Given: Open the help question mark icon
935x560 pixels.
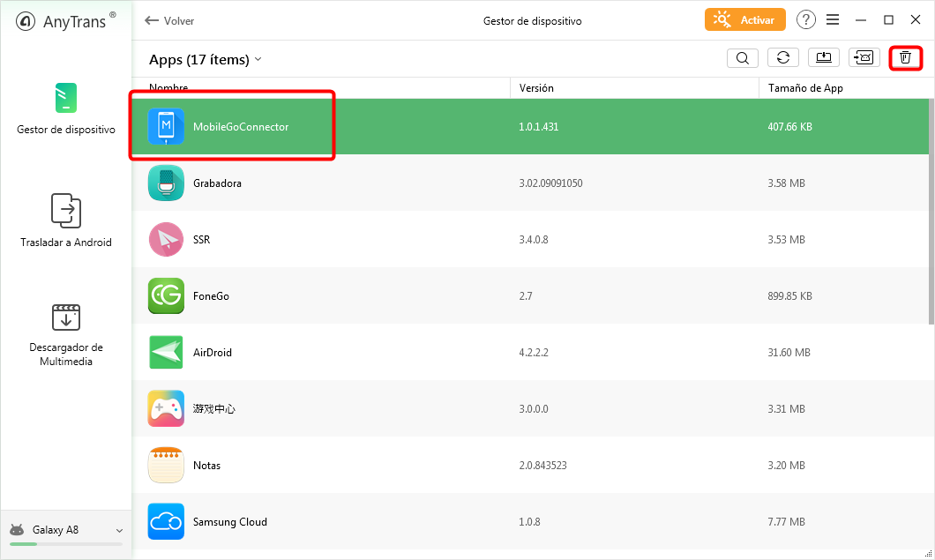Looking at the screenshot, I should tap(806, 20).
